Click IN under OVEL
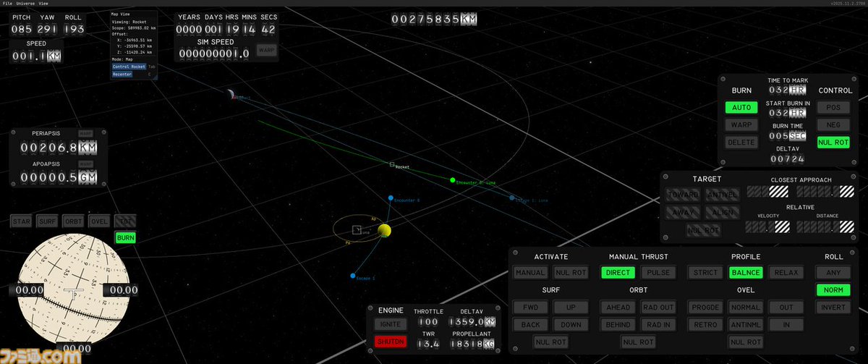The height and width of the screenshot is (364, 868). pyautogui.click(x=786, y=324)
